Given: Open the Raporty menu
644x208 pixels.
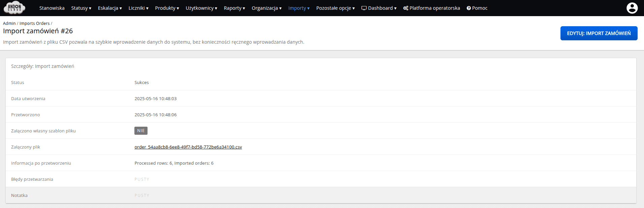Looking at the screenshot, I should tap(234, 8).
